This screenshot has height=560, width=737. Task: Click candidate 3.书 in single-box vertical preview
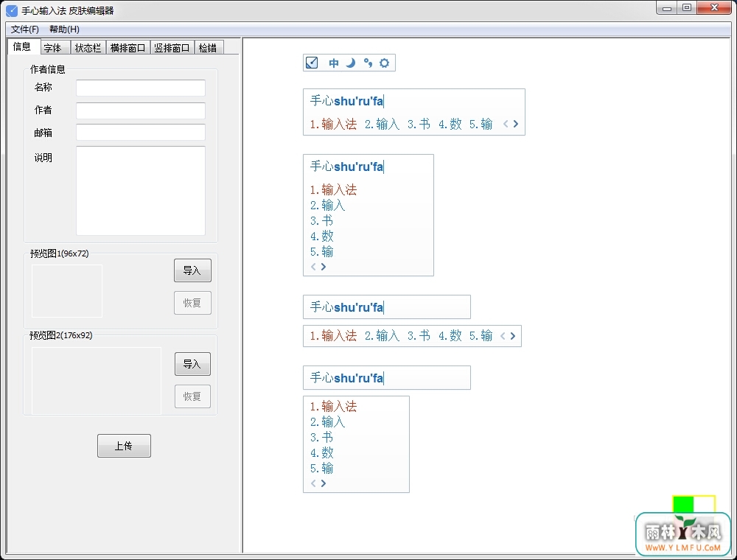[x=321, y=220]
